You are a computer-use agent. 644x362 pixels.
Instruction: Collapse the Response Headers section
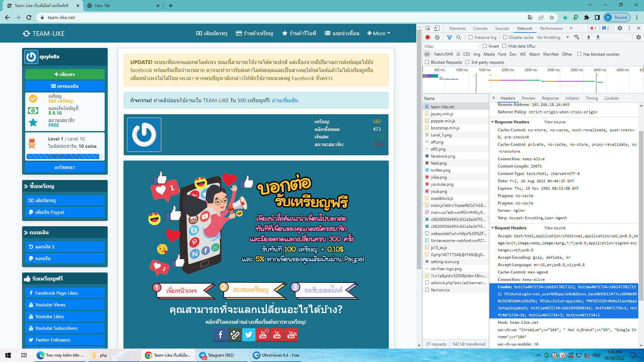(492, 122)
